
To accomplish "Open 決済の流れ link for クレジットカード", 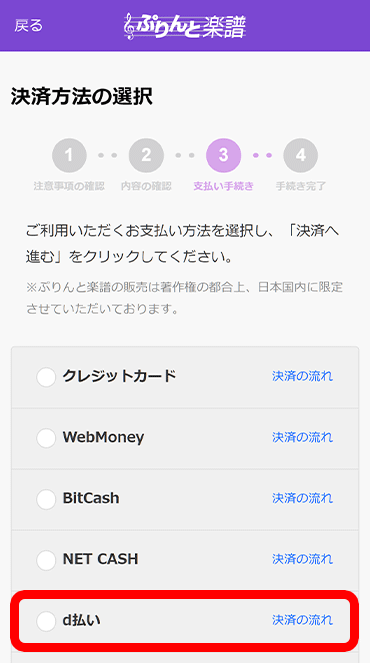I will (302, 376).
